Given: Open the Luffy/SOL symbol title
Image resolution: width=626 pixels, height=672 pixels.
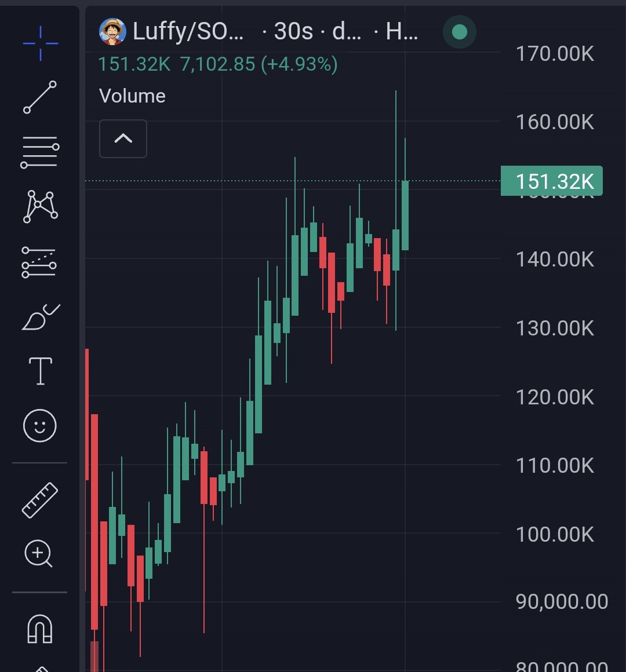Looking at the screenshot, I should point(188,31).
